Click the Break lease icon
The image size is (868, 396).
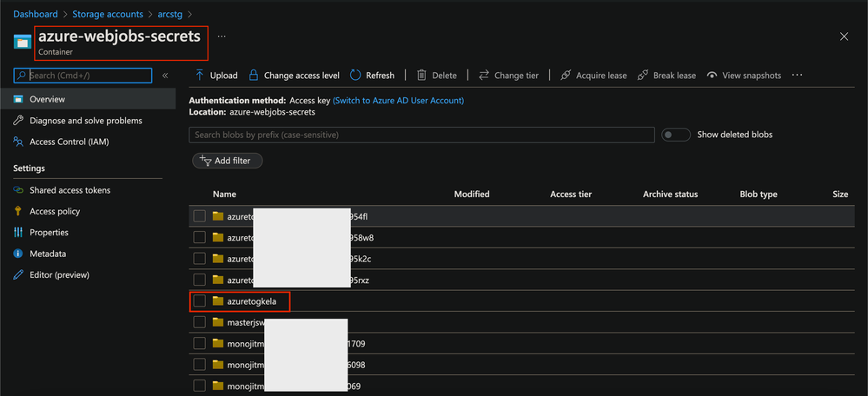click(x=643, y=76)
